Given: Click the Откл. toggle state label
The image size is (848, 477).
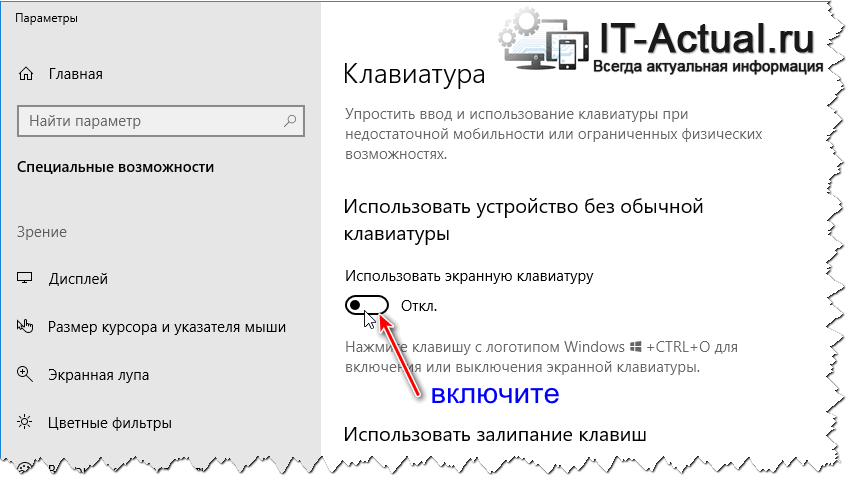Looking at the screenshot, I should (x=418, y=305).
